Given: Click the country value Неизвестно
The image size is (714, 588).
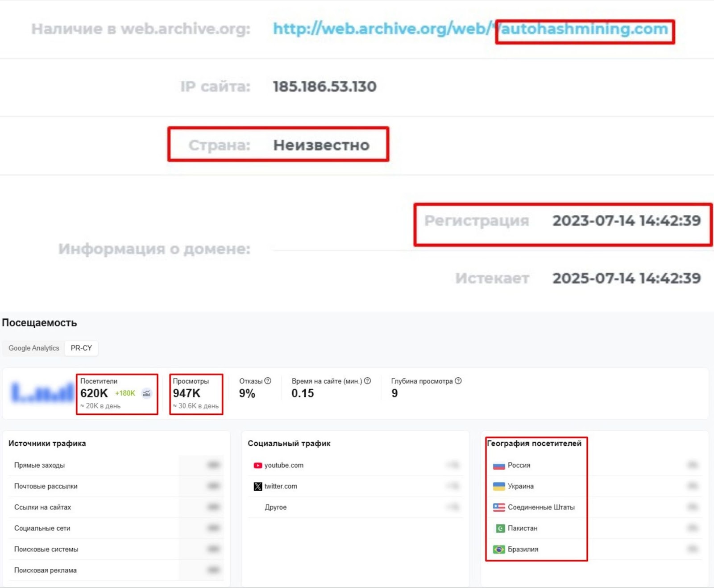Looking at the screenshot, I should click(321, 145).
